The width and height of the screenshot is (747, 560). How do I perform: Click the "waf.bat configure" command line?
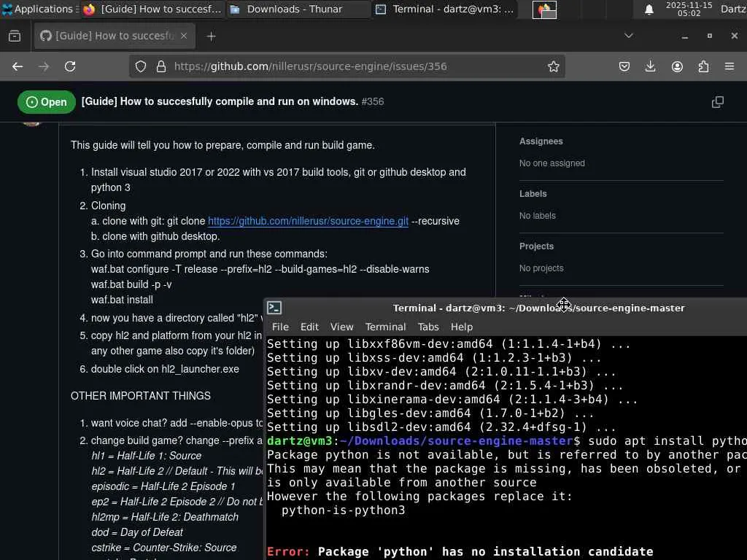(x=260, y=269)
